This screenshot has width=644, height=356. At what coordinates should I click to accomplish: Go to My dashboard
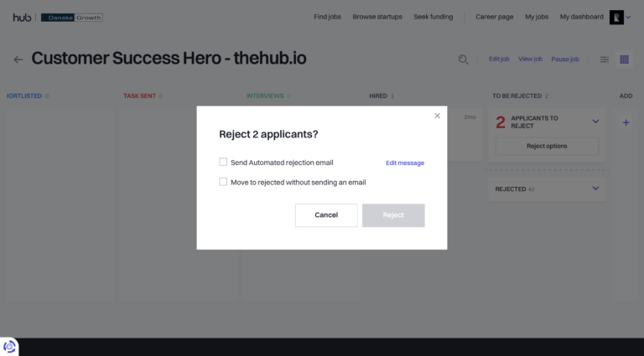pyautogui.click(x=582, y=17)
